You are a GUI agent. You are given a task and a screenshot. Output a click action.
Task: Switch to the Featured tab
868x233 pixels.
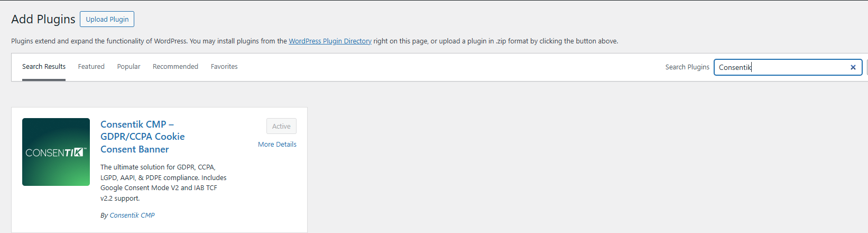pyautogui.click(x=91, y=67)
